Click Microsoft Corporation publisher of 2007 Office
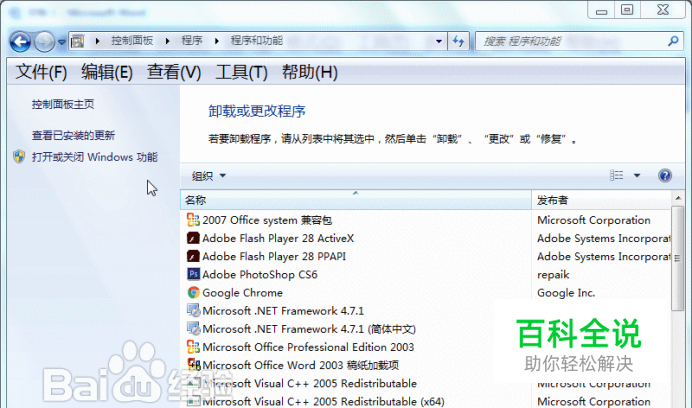This screenshot has height=408, width=692. [x=594, y=220]
